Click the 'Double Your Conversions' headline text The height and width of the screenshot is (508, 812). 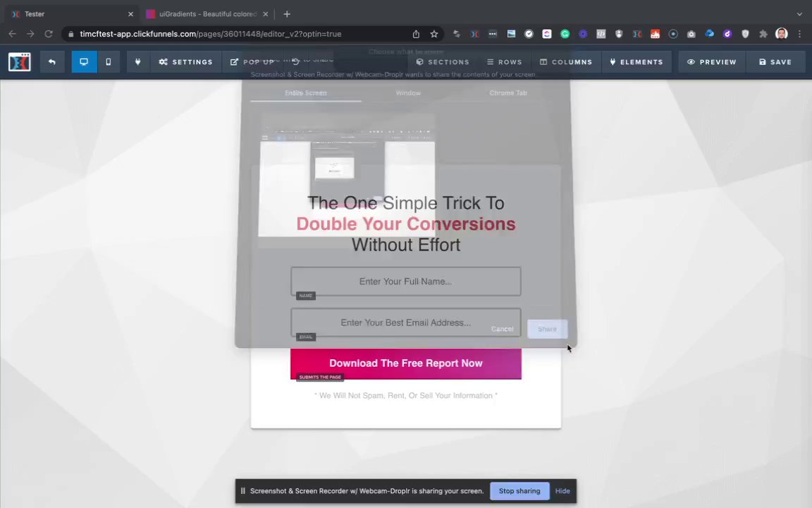pyautogui.click(x=406, y=224)
